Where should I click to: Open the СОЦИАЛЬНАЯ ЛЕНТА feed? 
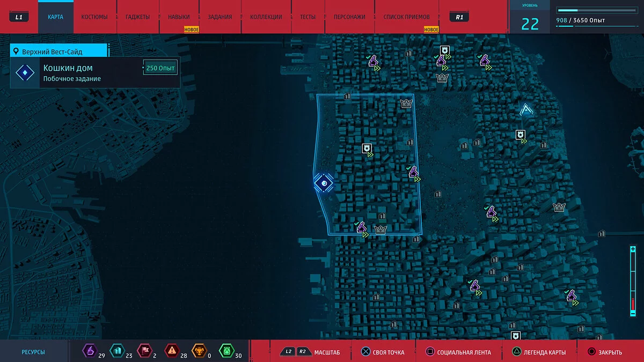point(458,352)
